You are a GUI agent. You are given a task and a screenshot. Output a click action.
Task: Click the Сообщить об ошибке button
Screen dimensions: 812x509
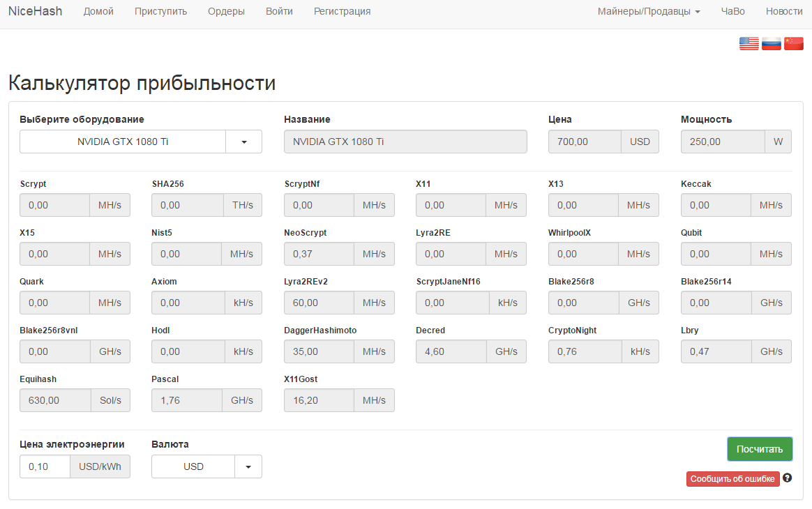[x=732, y=479]
